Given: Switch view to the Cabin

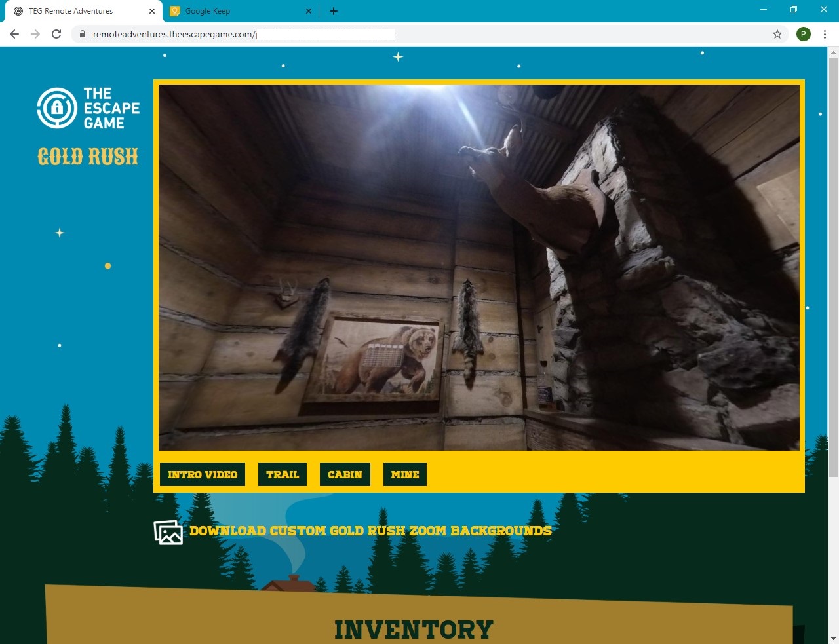Looking at the screenshot, I should pos(345,474).
